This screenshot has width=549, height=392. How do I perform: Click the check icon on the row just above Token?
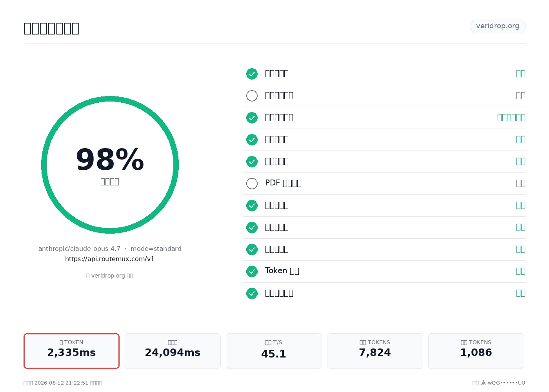(x=252, y=249)
